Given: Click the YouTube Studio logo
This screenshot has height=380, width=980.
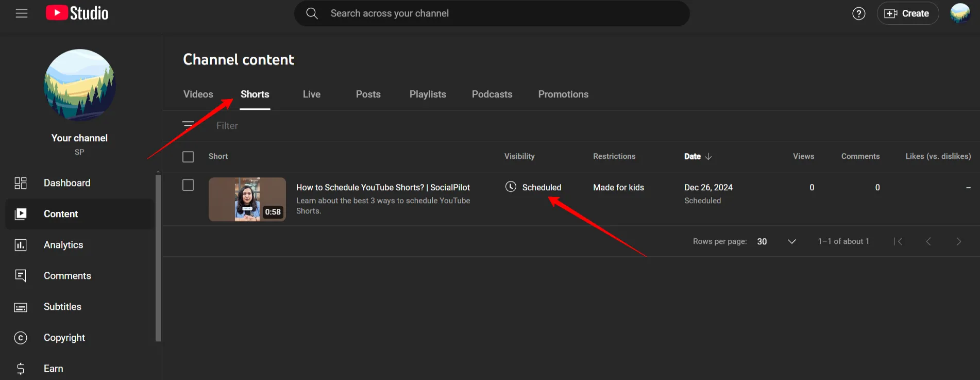Looking at the screenshot, I should point(77,13).
